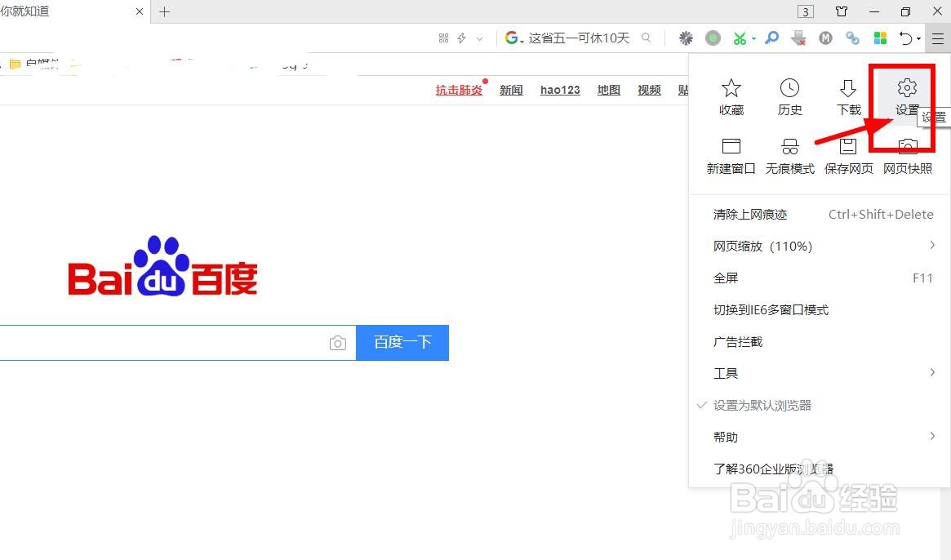Screen dimensions: 951x560
Task: Click the colorful four-square apps icon
Action: pyautogui.click(x=880, y=38)
